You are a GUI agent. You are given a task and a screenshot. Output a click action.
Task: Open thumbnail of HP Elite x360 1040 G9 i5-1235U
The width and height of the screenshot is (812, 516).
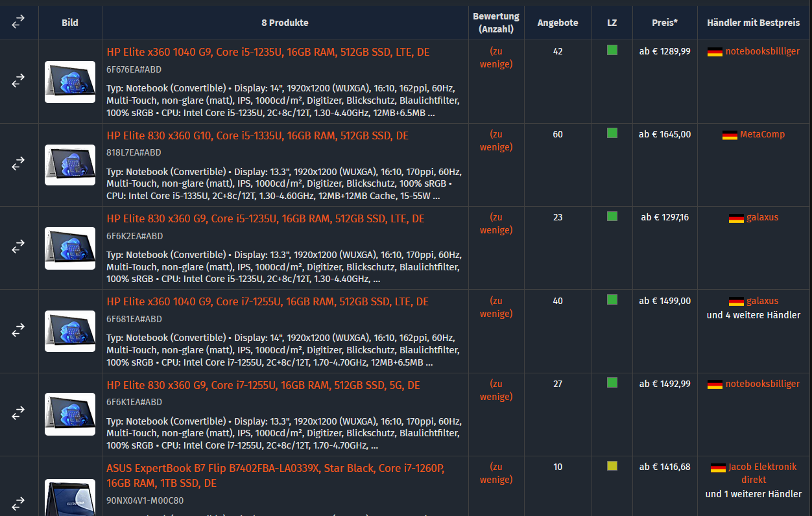pyautogui.click(x=70, y=82)
